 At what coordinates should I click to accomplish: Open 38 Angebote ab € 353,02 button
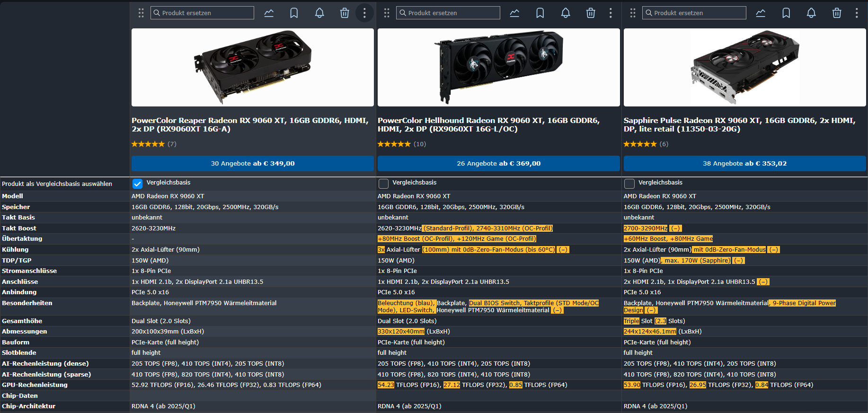pyautogui.click(x=745, y=163)
